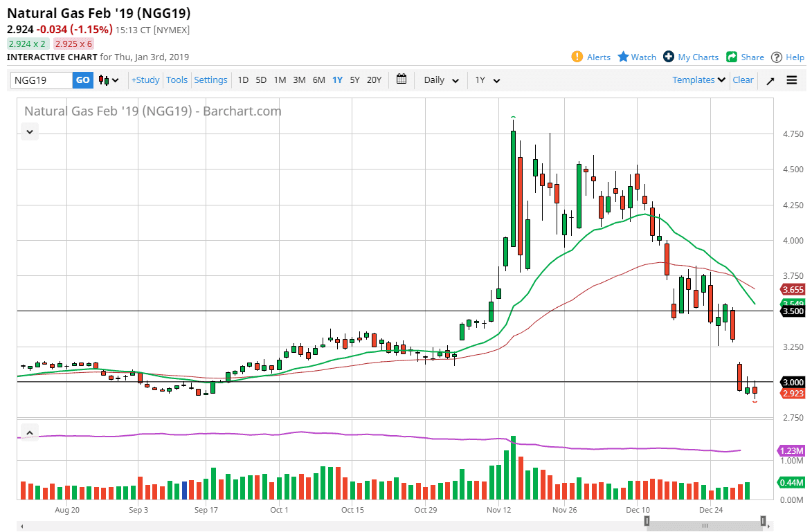Viewport: 812px width, 532px height.
Task: Open the Daily frequency dropdown
Action: pos(441,80)
